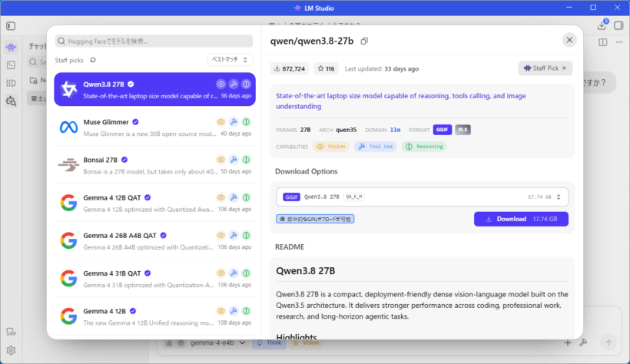Click the Muse Glimmer vision eye icon
Image resolution: width=630 pixels, height=364 pixels.
pos(220,122)
